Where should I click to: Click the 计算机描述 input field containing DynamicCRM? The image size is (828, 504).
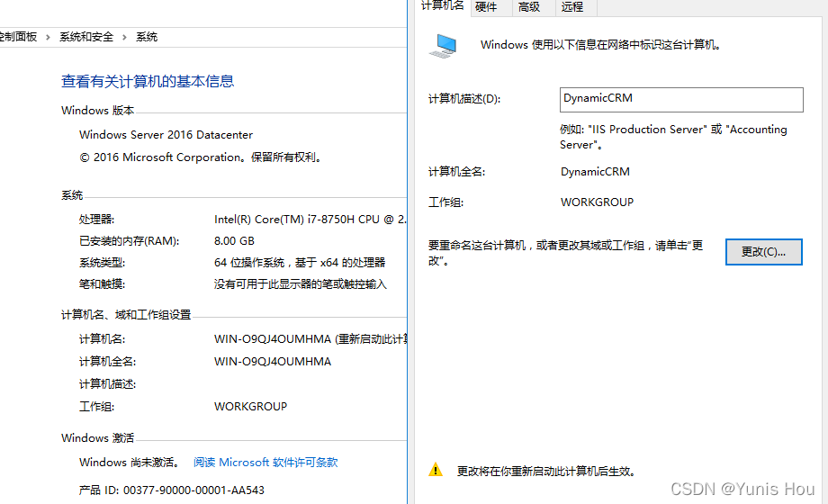tap(681, 100)
